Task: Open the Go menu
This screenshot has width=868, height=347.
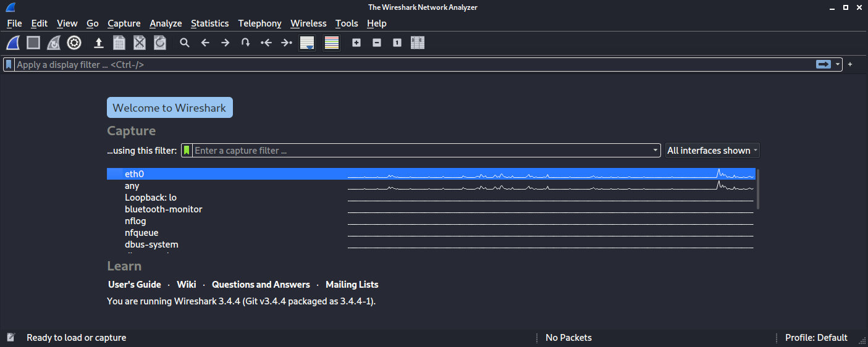Action: pyautogui.click(x=93, y=23)
